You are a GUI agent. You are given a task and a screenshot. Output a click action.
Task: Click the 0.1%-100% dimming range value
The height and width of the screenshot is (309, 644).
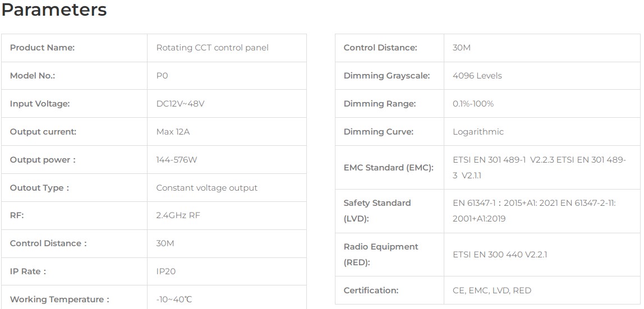tap(473, 104)
